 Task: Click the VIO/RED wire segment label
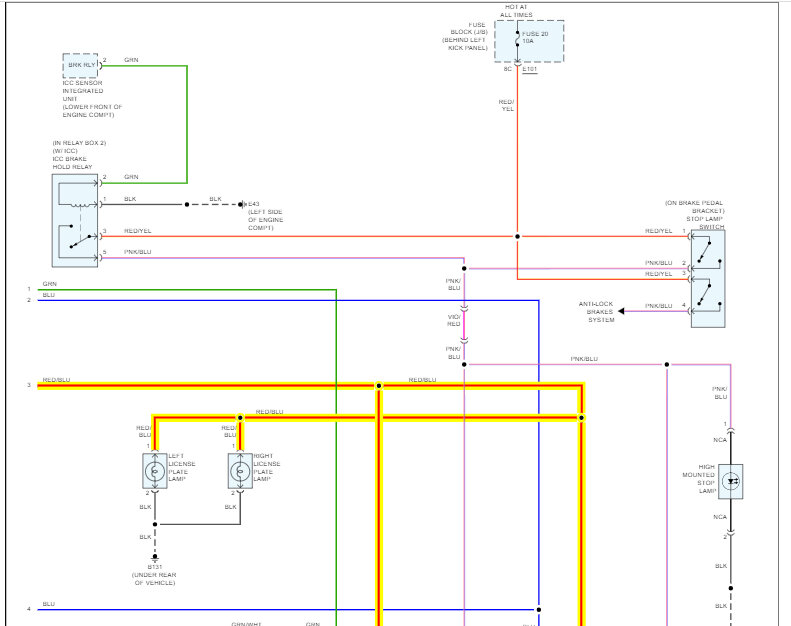pyautogui.click(x=454, y=320)
